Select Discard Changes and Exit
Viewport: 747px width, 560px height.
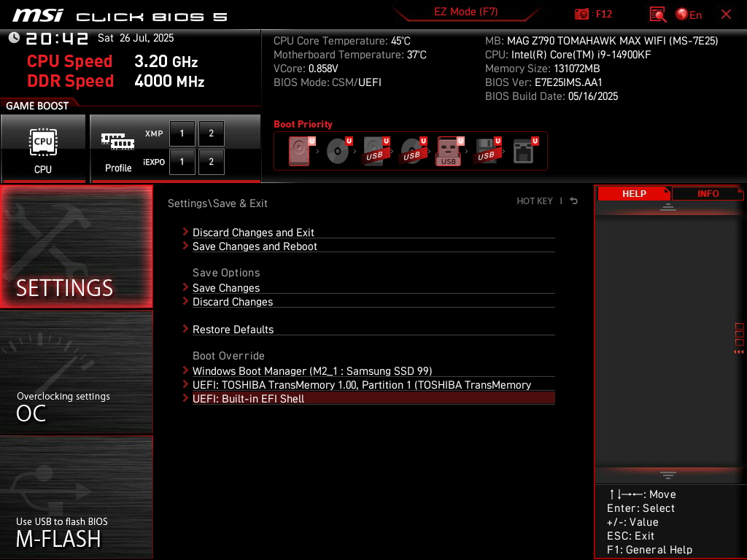[x=373, y=233]
